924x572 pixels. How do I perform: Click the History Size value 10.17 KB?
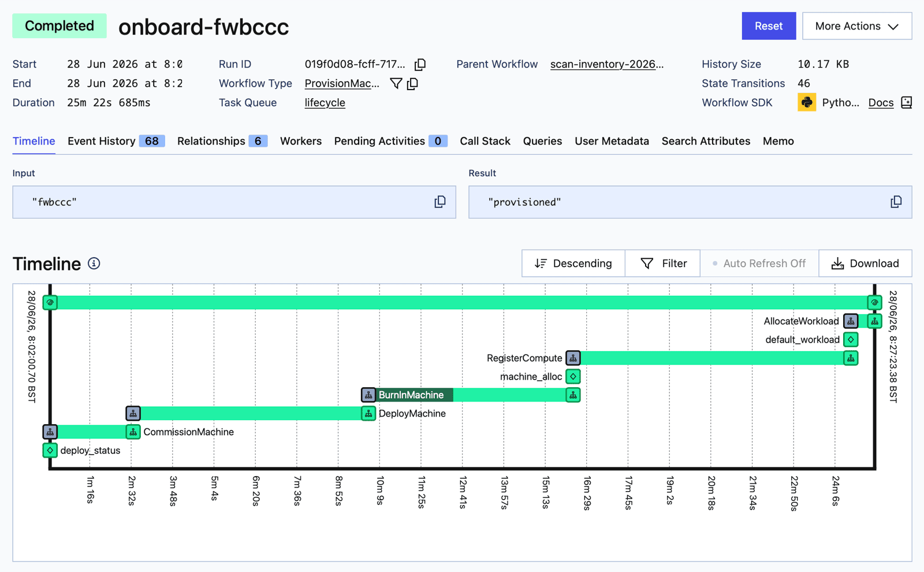823,64
